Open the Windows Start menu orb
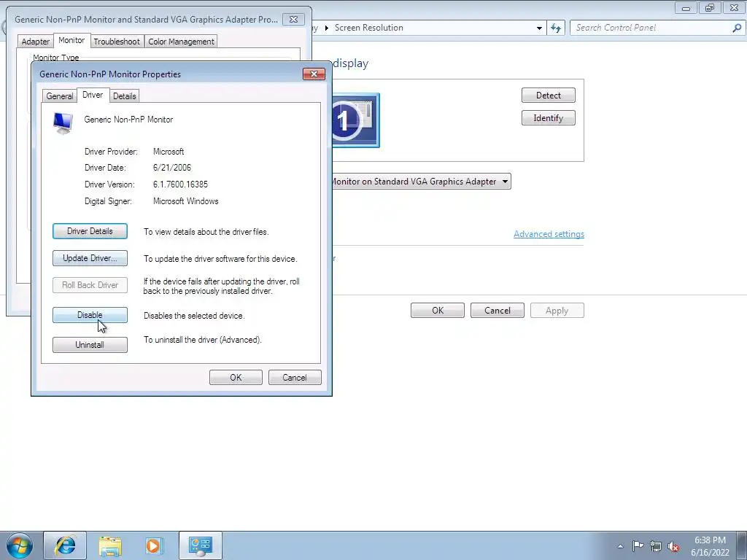 (x=20, y=545)
